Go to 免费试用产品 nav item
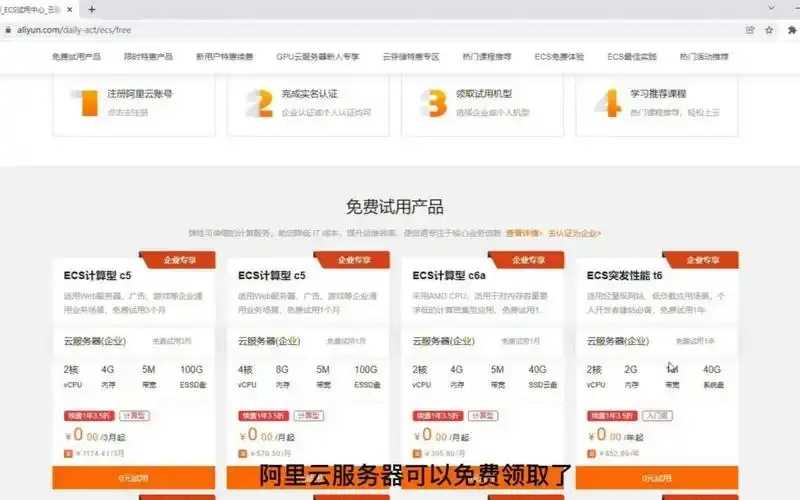 77,57
